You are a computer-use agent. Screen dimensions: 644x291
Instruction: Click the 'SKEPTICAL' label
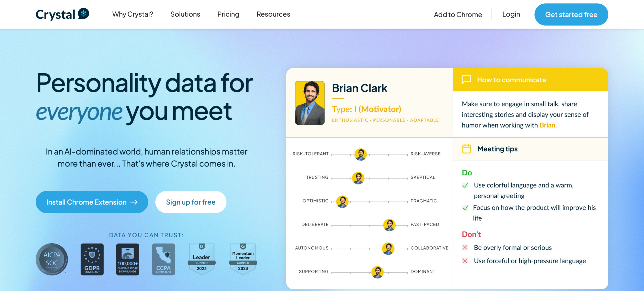click(423, 177)
